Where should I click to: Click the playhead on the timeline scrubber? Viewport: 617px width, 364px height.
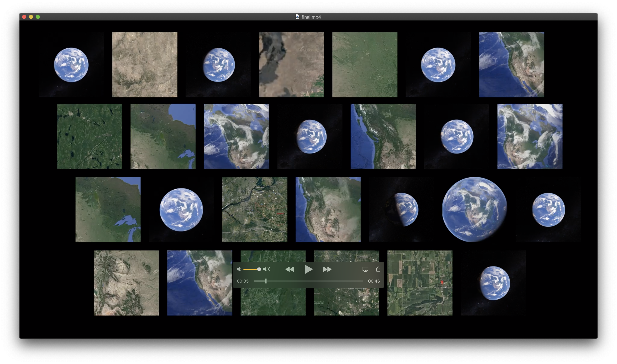tap(266, 281)
